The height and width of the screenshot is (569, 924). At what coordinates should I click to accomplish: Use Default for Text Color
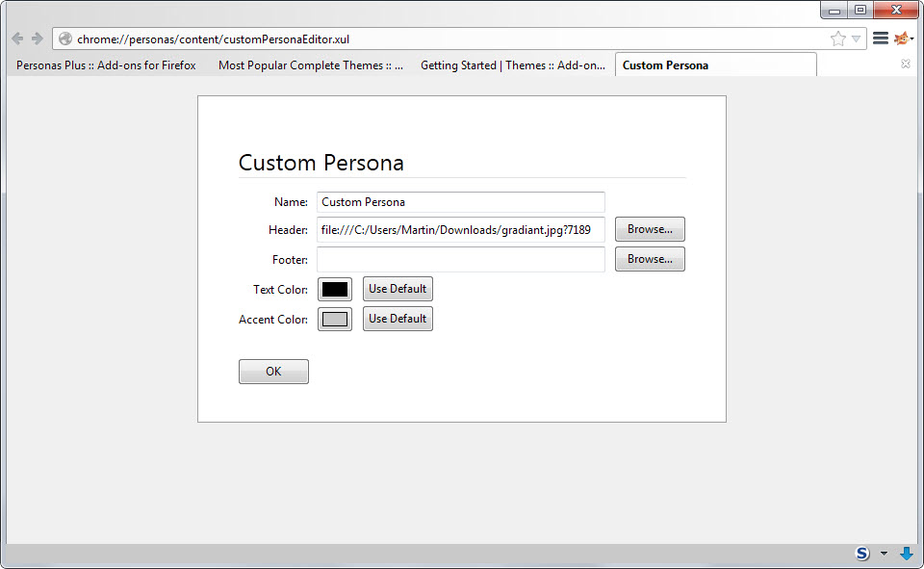coord(398,289)
